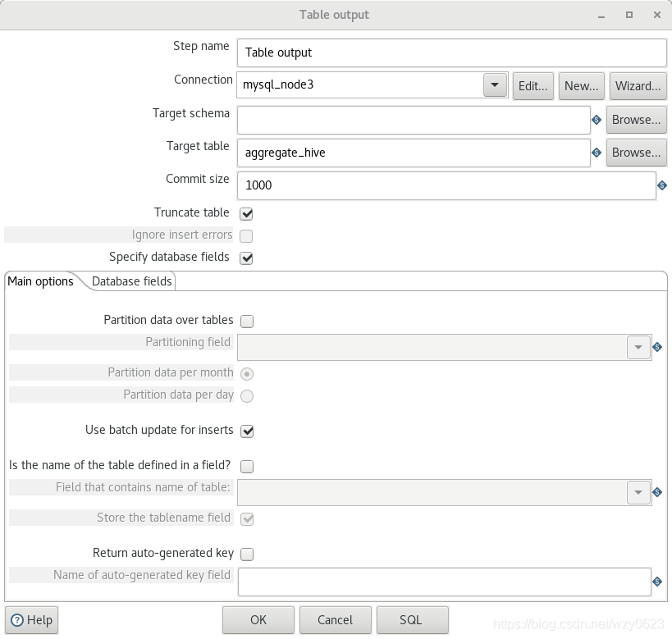Open Help via question mark icon
This screenshot has width=672, height=639.
click(x=17, y=620)
